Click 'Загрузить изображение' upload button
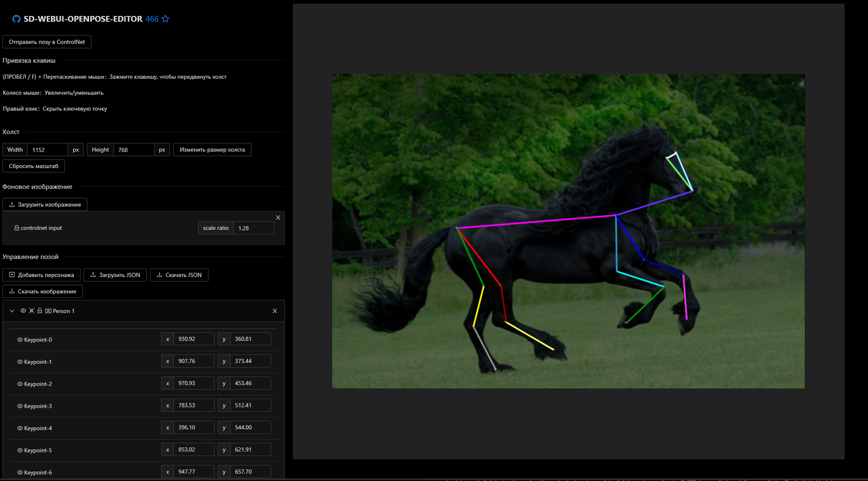The height and width of the screenshot is (481, 868). coord(45,205)
